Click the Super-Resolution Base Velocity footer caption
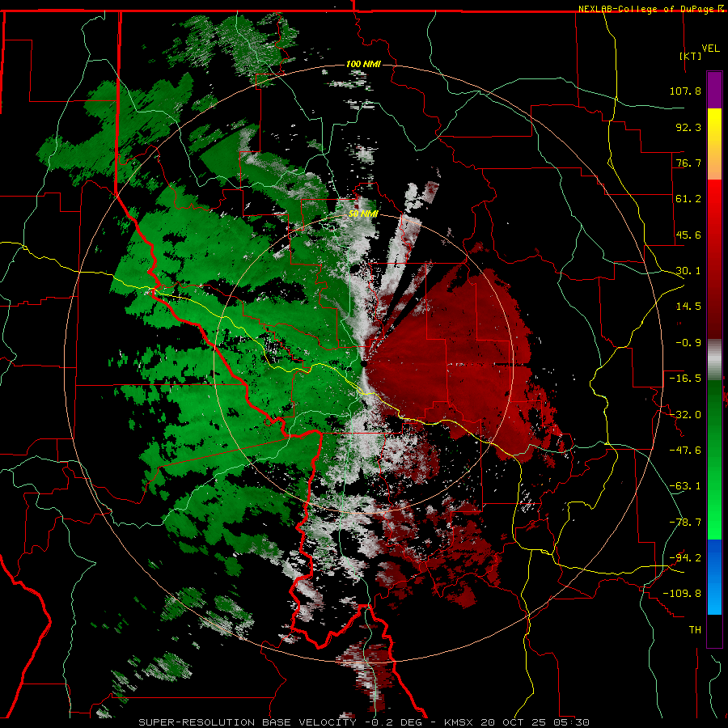The image size is (728, 728). (364, 722)
